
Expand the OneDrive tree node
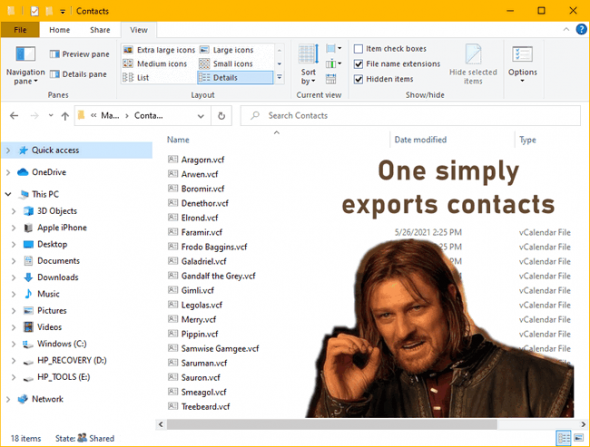8,172
